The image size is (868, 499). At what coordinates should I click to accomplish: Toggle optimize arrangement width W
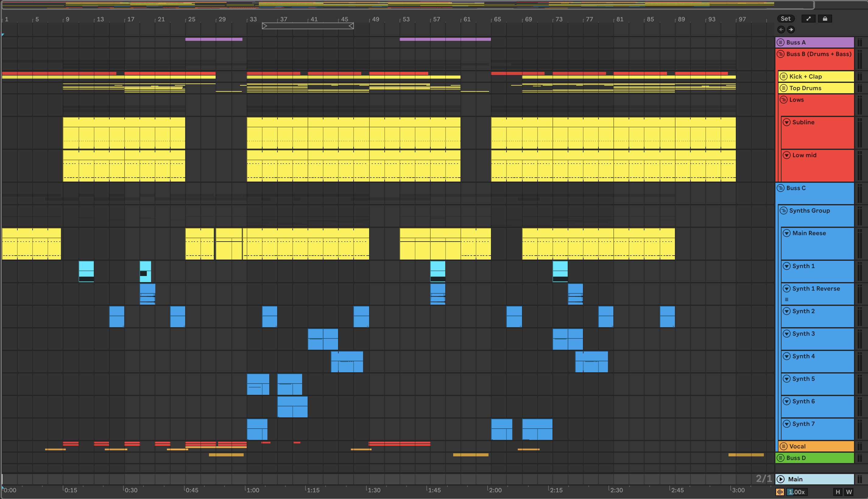tap(849, 492)
